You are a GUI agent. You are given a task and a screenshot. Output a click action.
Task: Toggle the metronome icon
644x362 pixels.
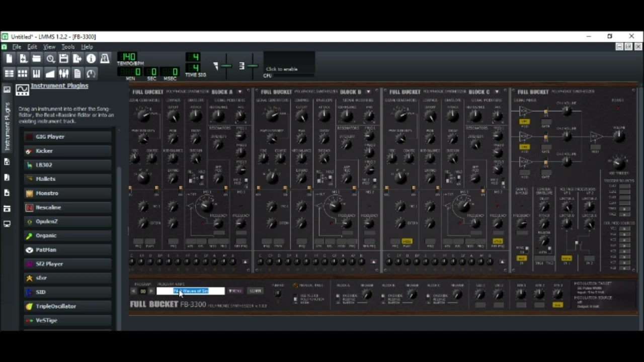(x=105, y=59)
